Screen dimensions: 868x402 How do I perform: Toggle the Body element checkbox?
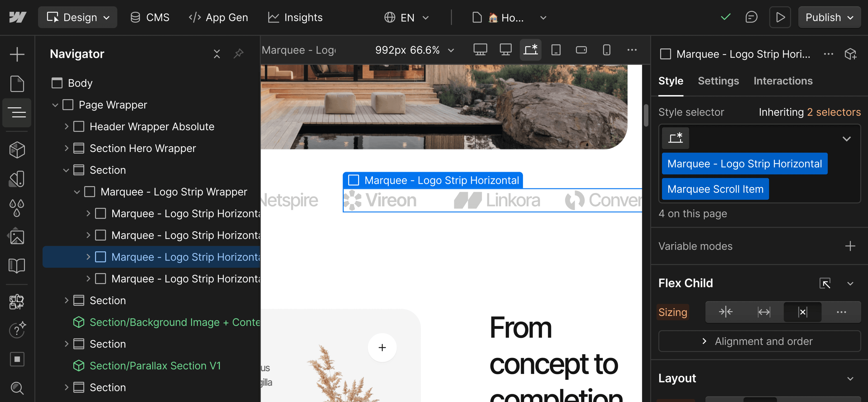click(57, 83)
